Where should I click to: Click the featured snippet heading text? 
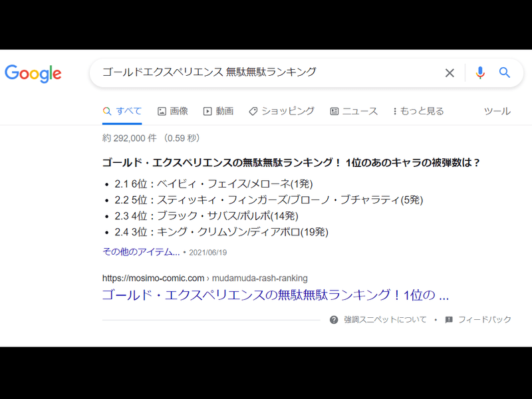tap(291, 163)
